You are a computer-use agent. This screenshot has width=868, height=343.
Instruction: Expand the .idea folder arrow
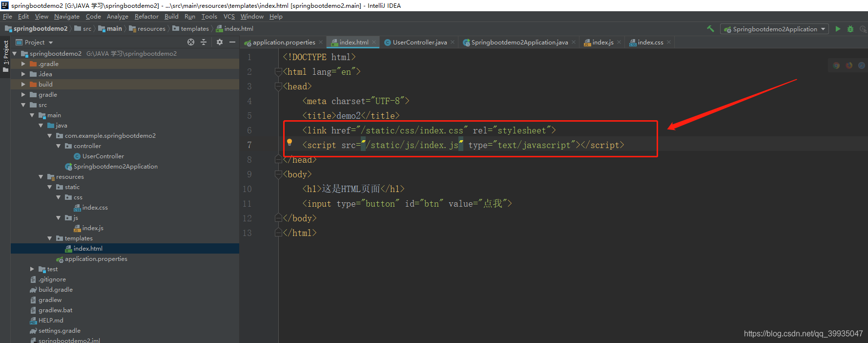23,74
